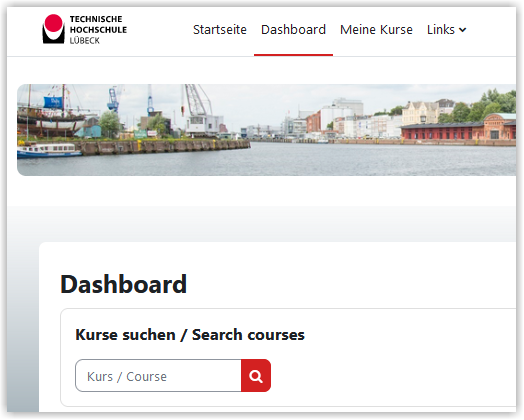Click the word LÜBECK in the logo
This screenshot has height=420, width=524.
click(85, 41)
